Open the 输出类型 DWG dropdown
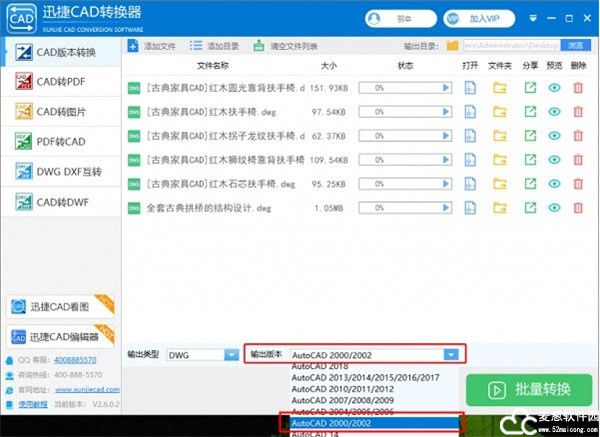Viewport: 600px width, 437px height. point(203,355)
